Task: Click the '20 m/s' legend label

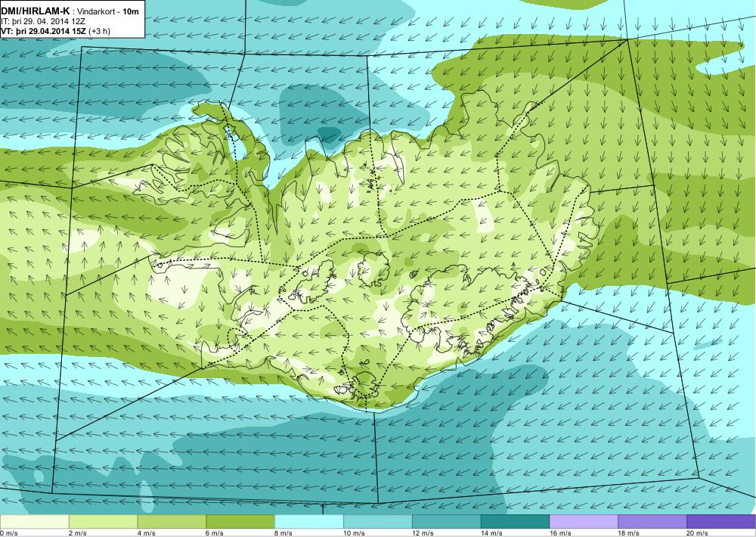Action: pyautogui.click(x=698, y=533)
